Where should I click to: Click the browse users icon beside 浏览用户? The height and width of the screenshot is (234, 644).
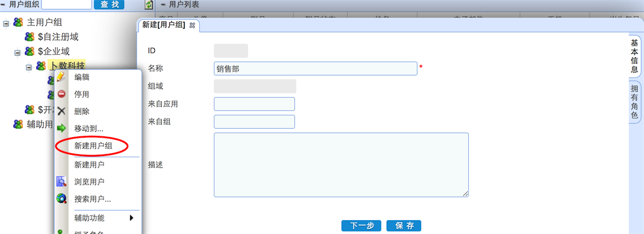[x=61, y=181]
